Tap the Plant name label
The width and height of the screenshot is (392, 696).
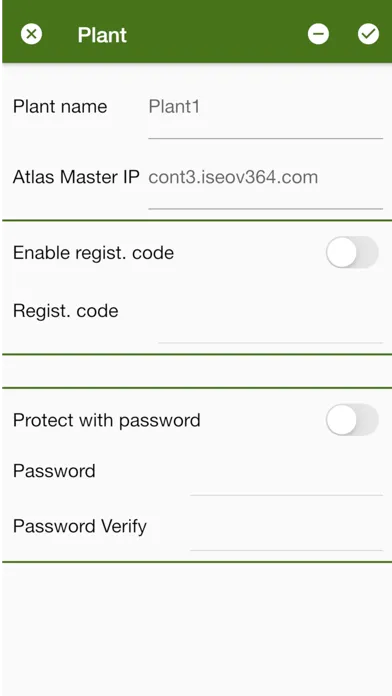(x=60, y=107)
